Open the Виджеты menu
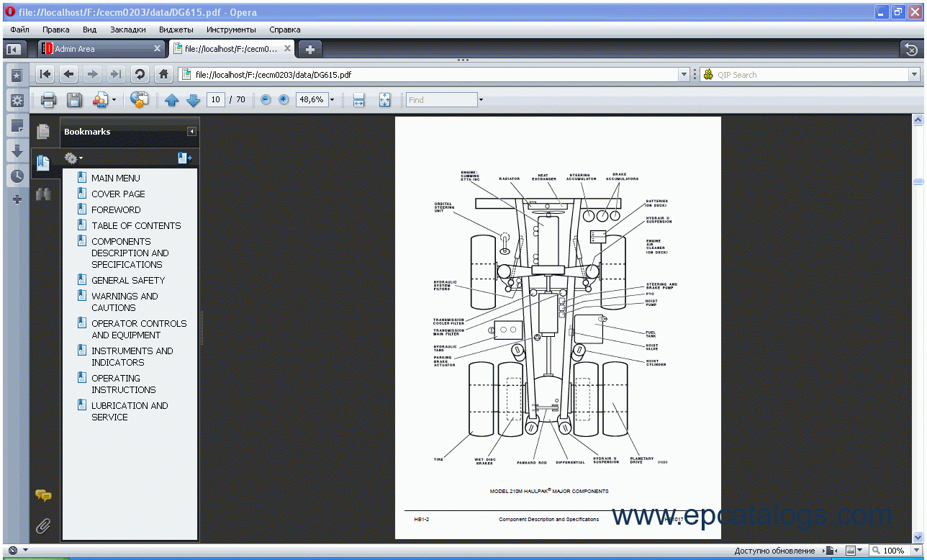Image resolution: width=927 pixels, height=560 pixels. coord(176,30)
